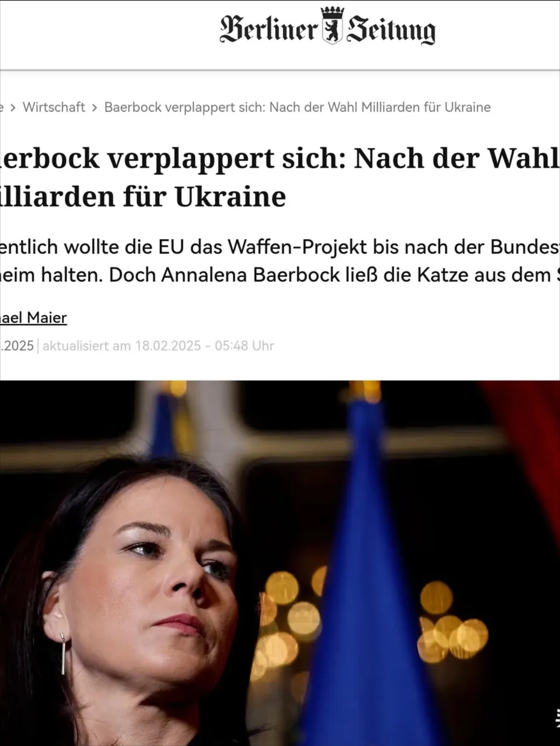
Task: Click the 'Baerbock verplappert sich' headline
Action: pos(280,159)
